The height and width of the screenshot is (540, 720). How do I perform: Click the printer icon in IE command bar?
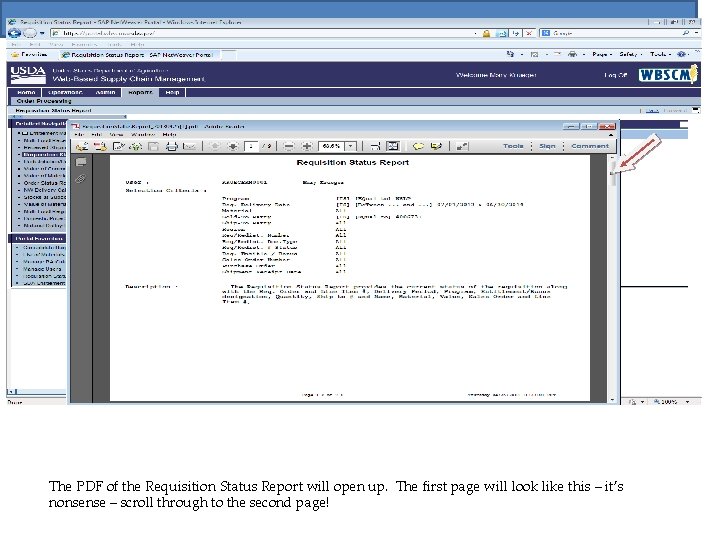pyautogui.click(x=572, y=54)
